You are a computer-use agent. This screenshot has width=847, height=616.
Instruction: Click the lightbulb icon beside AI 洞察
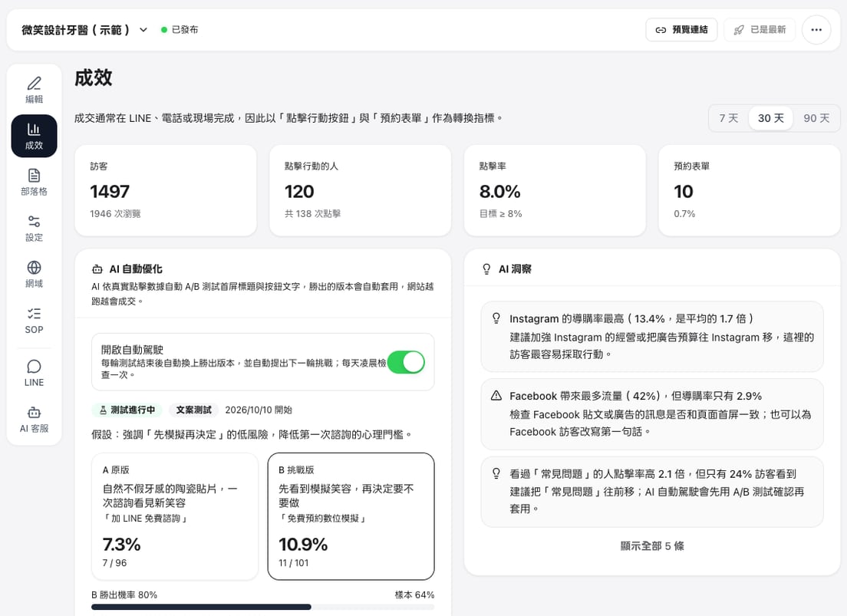(x=486, y=269)
